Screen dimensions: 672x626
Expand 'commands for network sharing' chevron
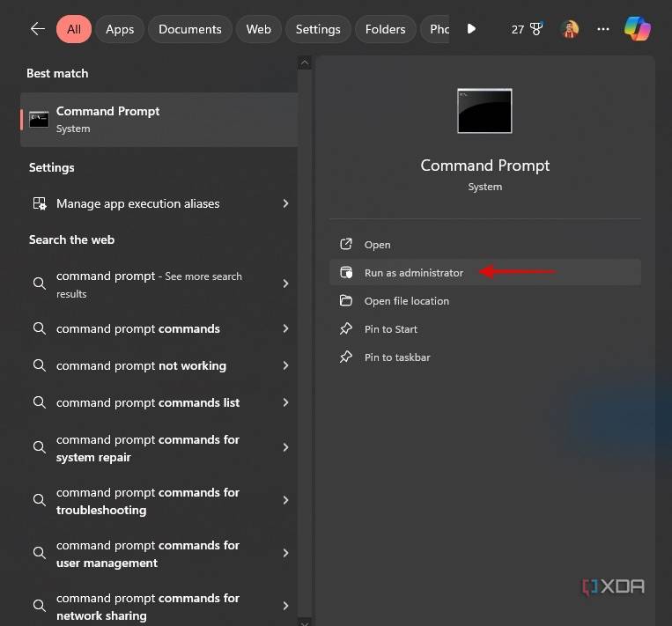[286, 606]
